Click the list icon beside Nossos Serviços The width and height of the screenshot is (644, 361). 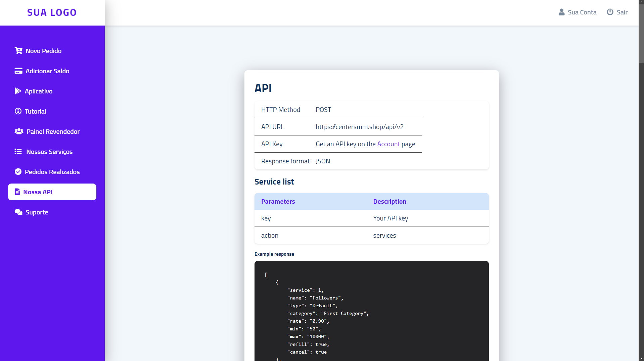point(18,151)
